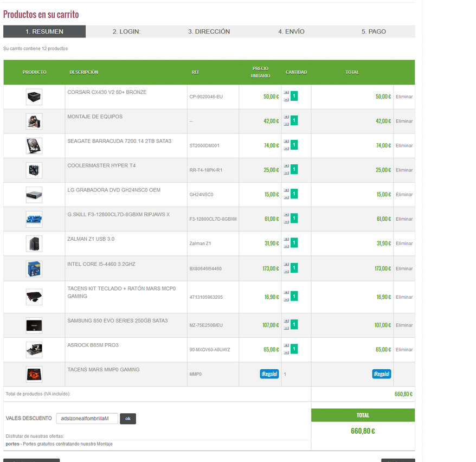Decrease quantity of ASRock B85M Pro3

coord(286,352)
